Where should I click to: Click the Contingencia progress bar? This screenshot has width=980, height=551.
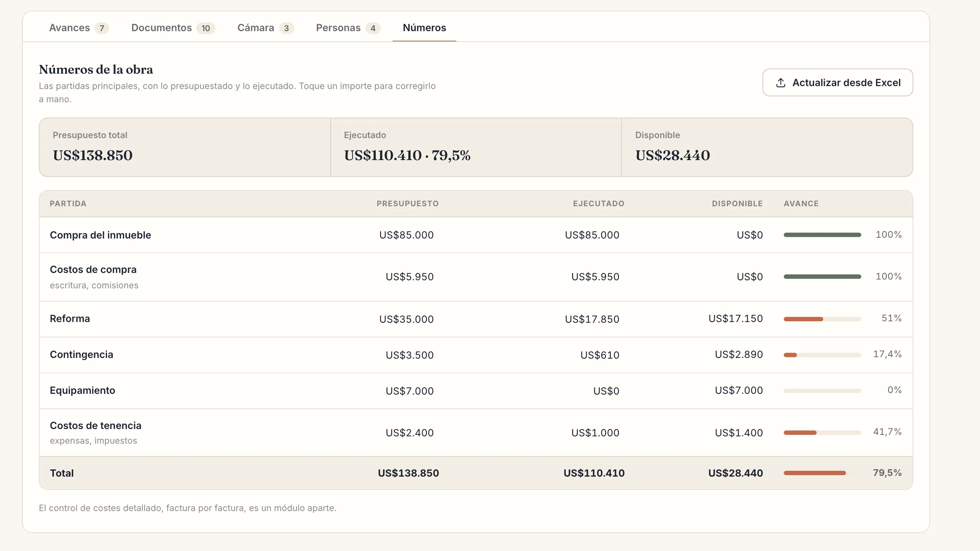click(x=822, y=355)
